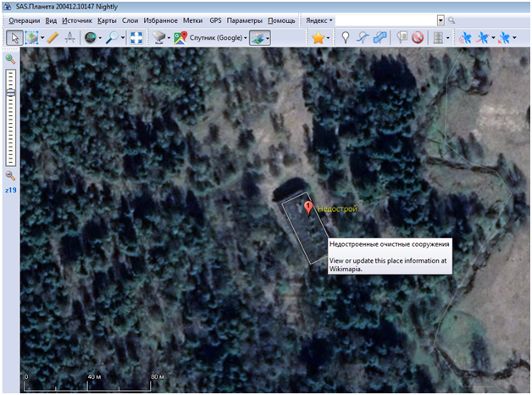This screenshot has width=532, height=395.
Task: Click into the Яндекс search input field
Action: (386, 20)
